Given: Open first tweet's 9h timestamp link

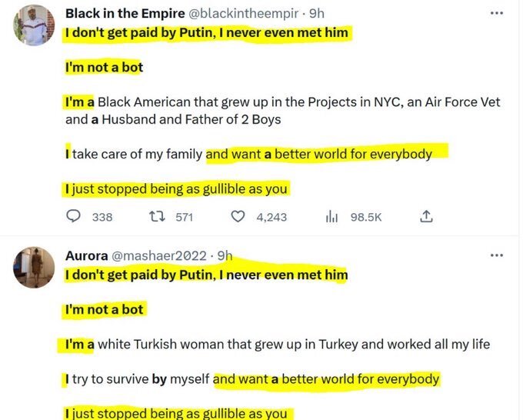Looking at the screenshot, I should [316, 13].
